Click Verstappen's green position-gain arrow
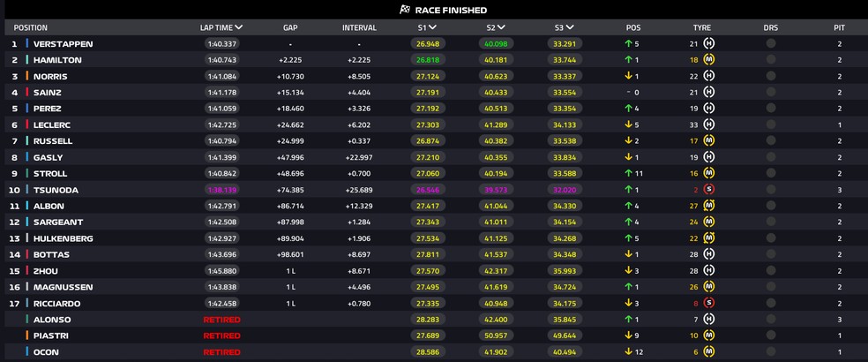Viewport: 868px width, 362px height. pos(628,43)
